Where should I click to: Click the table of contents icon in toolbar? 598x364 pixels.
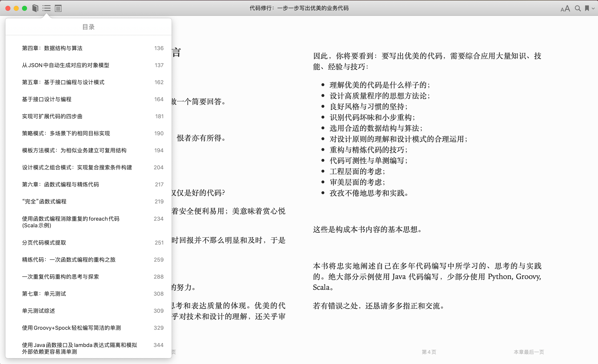click(x=46, y=8)
